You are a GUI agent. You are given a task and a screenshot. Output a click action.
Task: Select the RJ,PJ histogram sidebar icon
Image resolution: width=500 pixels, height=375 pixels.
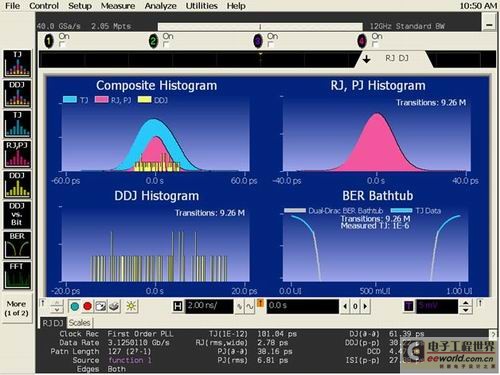click(17, 154)
